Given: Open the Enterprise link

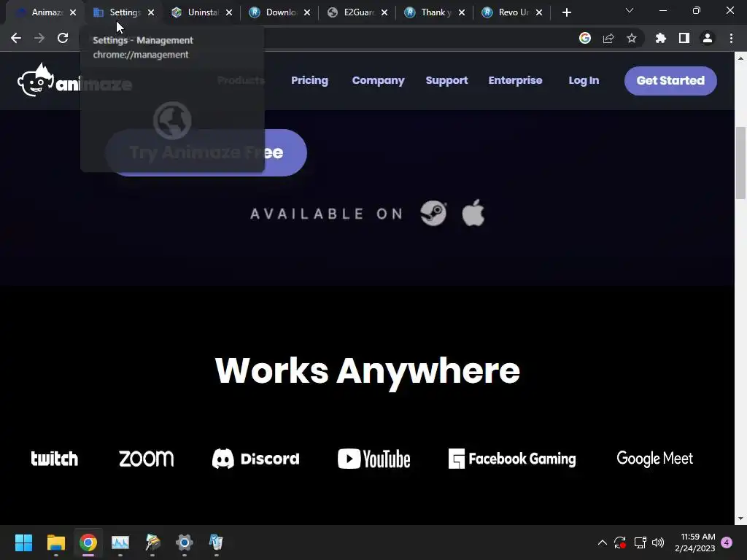Looking at the screenshot, I should 516,80.
